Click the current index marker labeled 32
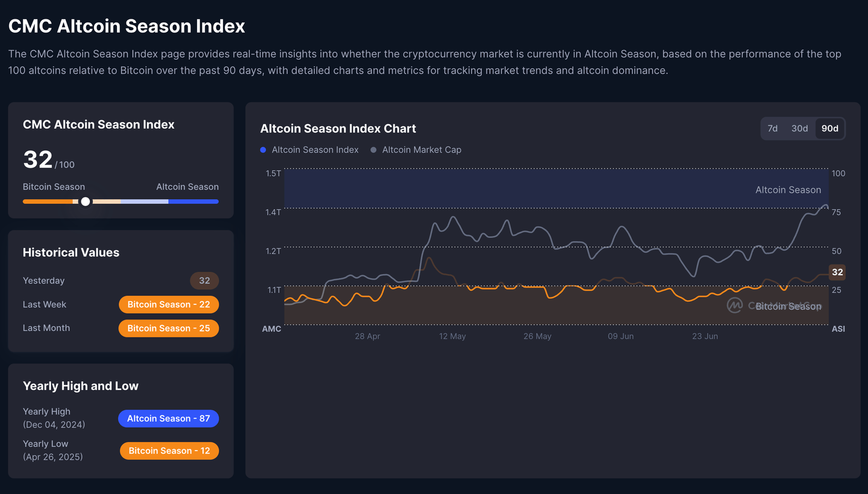 pyautogui.click(x=837, y=272)
